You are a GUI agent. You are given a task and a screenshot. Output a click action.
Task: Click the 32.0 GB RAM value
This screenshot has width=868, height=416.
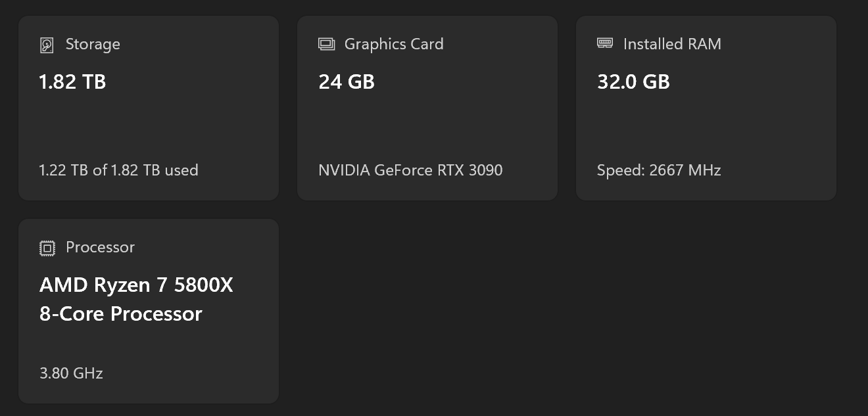[633, 82]
